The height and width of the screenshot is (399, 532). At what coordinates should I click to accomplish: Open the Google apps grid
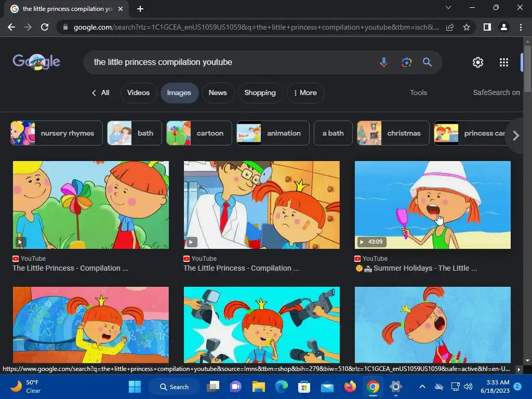pos(504,62)
